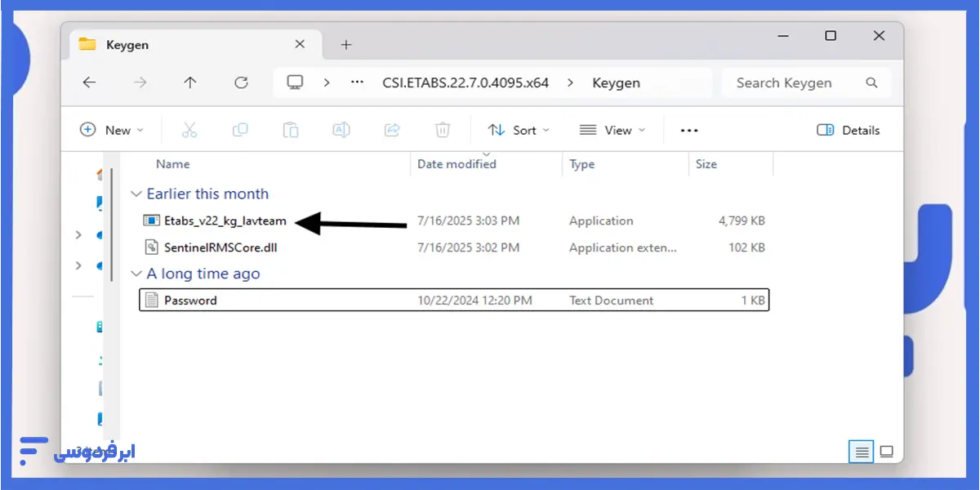980x490 pixels.
Task: Click the Password text document icon
Action: tap(151, 300)
